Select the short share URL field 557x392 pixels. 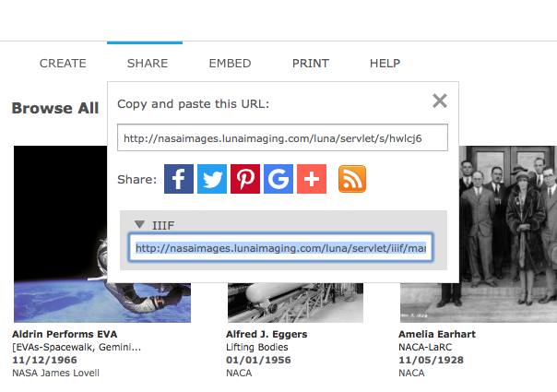point(282,137)
